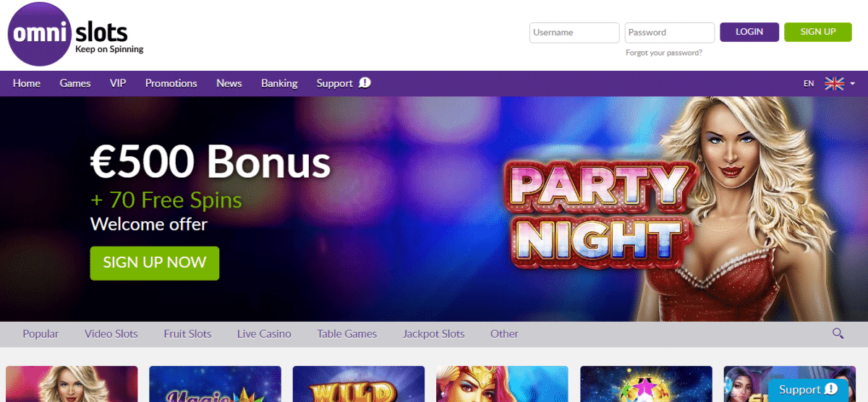Open the VIP menu item
The width and height of the screenshot is (868, 402).
[x=118, y=83]
